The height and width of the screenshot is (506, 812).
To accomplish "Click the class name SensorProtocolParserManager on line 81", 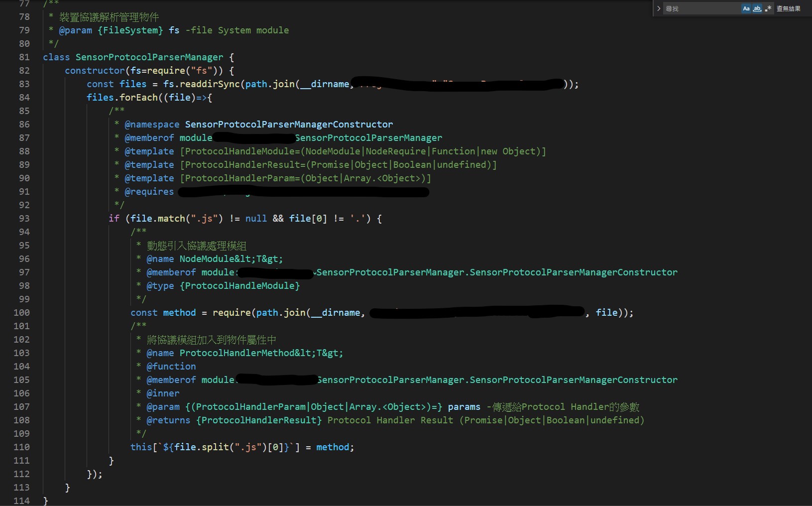I will [149, 57].
